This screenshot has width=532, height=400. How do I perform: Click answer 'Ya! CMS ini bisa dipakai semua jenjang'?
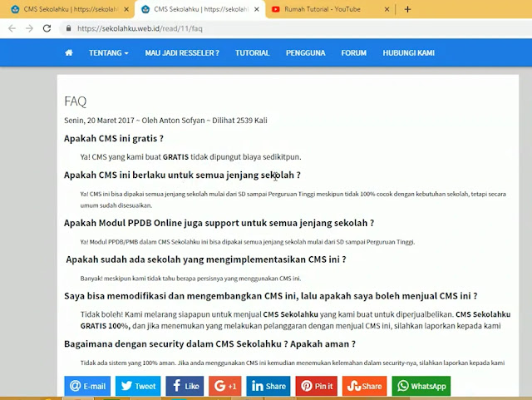pos(293,200)
